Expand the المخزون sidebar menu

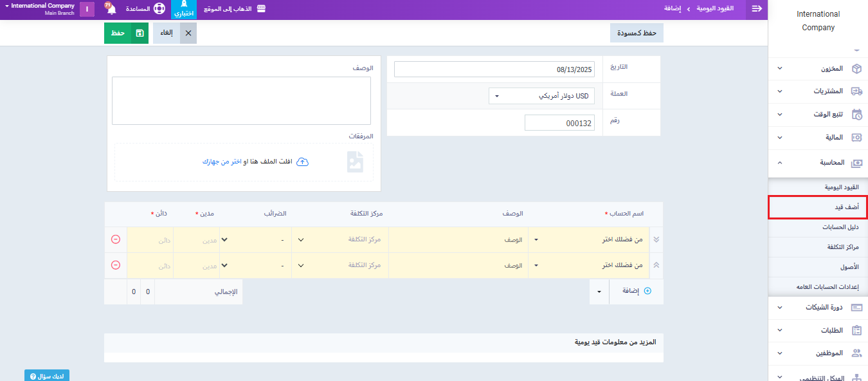[x=818, y=68]
